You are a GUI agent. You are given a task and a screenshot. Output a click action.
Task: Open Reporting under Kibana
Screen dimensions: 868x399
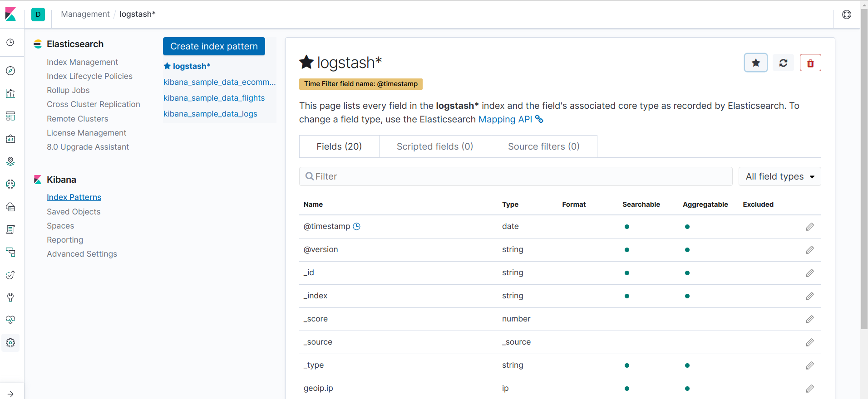point(65,240)
